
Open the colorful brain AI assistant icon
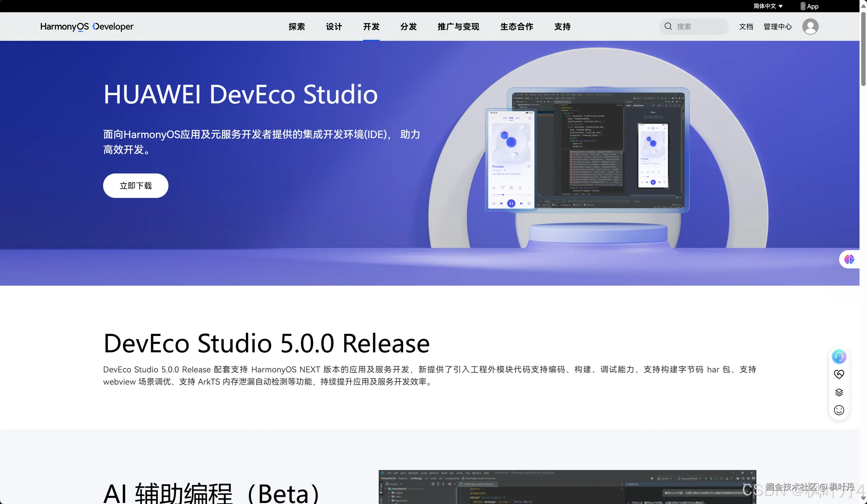coord(849,259)
